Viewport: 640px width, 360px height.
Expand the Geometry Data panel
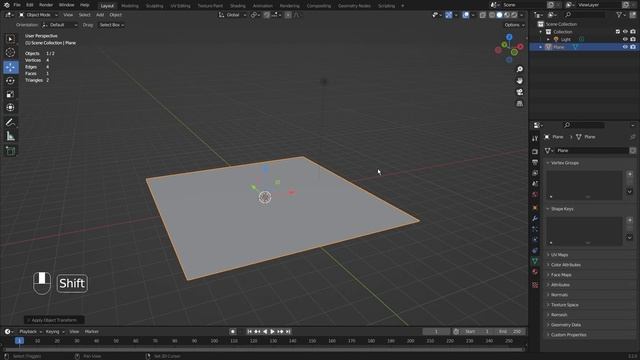[x=590, y=325]
